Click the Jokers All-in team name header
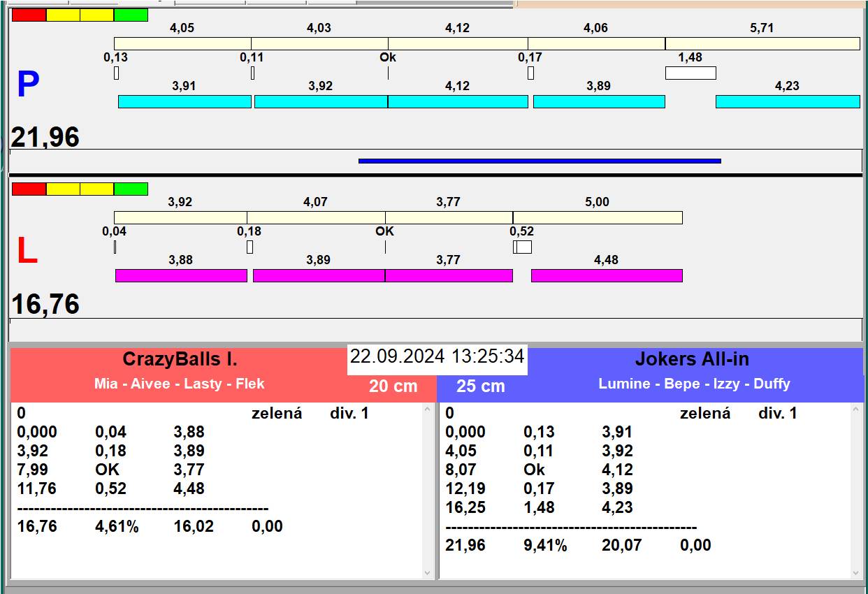The image size is (868, 594). [x=691, y=359]
